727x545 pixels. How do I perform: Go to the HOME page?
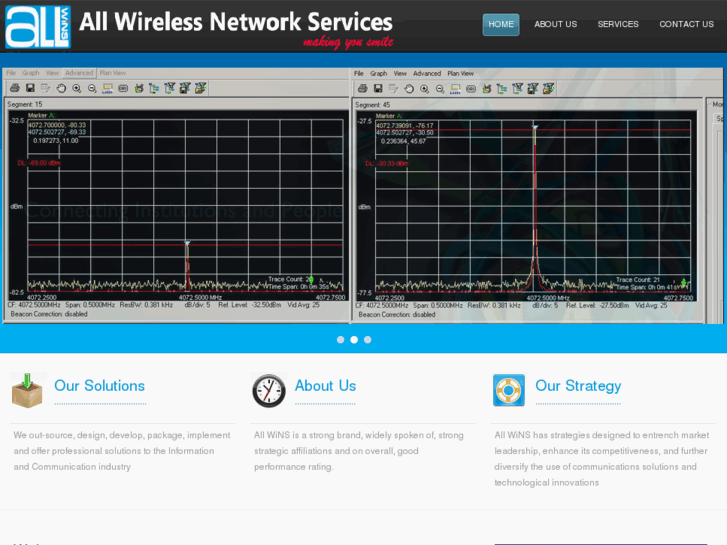(501, 24)
